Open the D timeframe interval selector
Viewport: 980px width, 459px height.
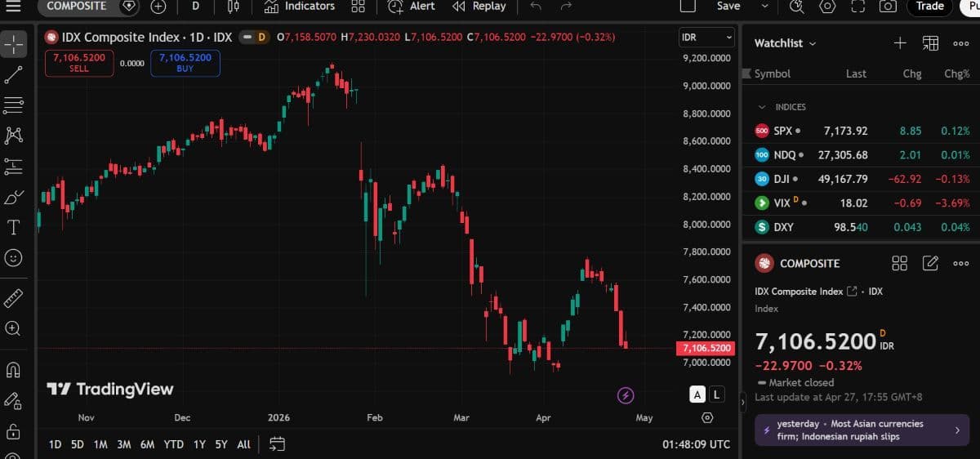pyautogui.click(x=195, y=7)
